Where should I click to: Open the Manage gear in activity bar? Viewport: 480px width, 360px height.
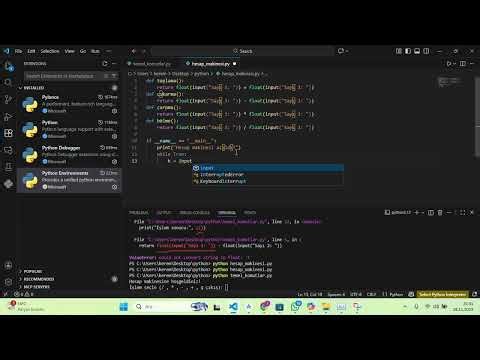click(x=8, y=282)
